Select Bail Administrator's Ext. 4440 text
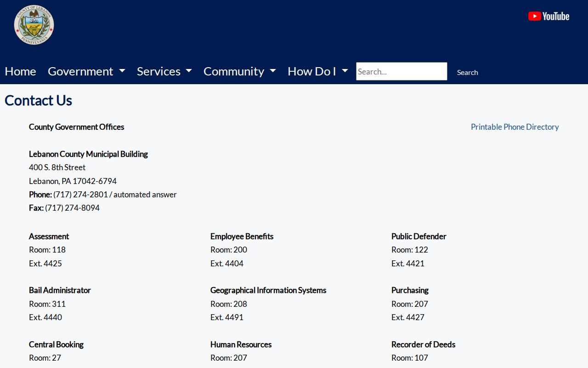This screenshot has width=588, height=368. [x=45, y=317]
